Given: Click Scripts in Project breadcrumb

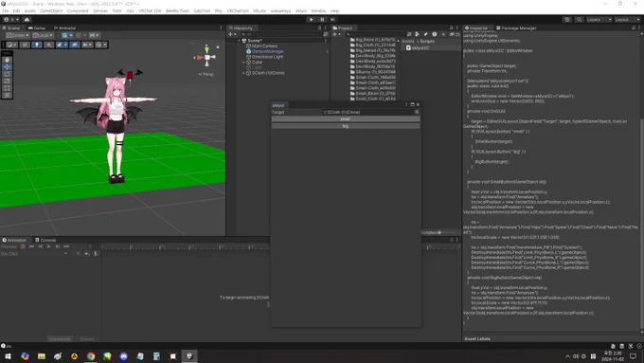Looking at the screenshot, I should (427, 41).
